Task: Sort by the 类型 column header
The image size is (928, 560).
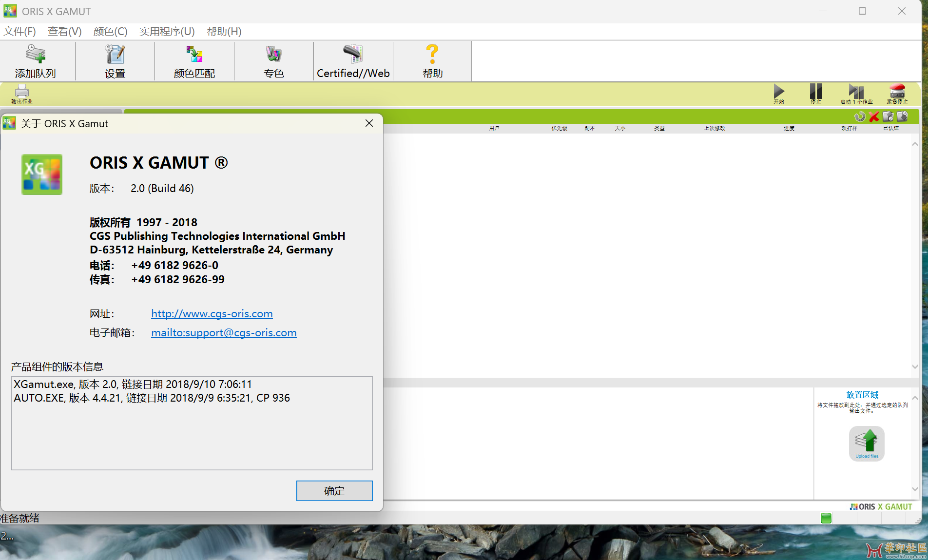Action: click(659, 128)
